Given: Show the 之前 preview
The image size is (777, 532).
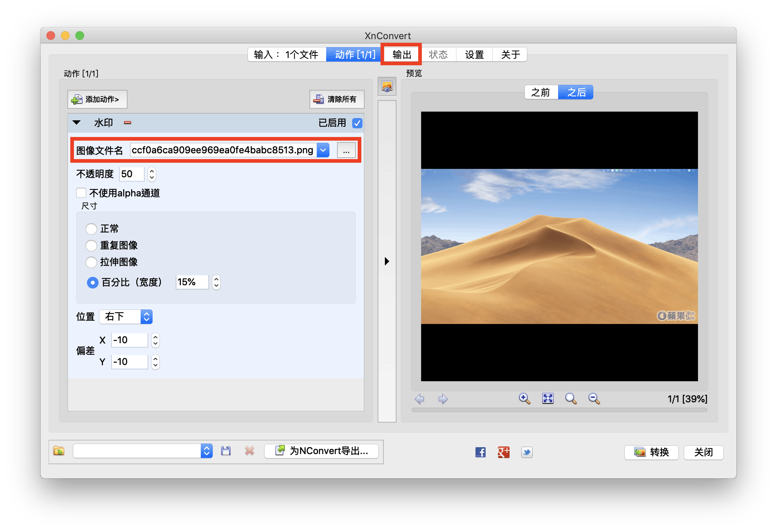Looking at the screenshot, I should coord(541,92).
